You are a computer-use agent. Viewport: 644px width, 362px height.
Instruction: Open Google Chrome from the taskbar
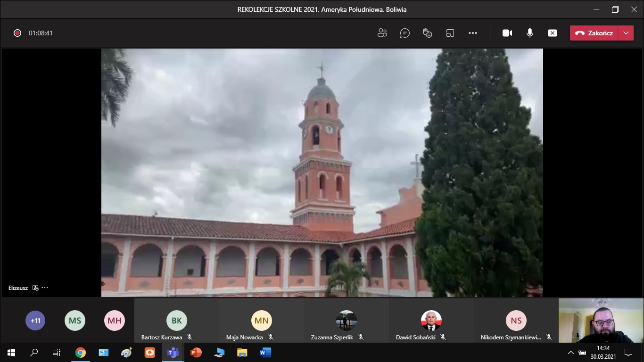coord(81,353)
